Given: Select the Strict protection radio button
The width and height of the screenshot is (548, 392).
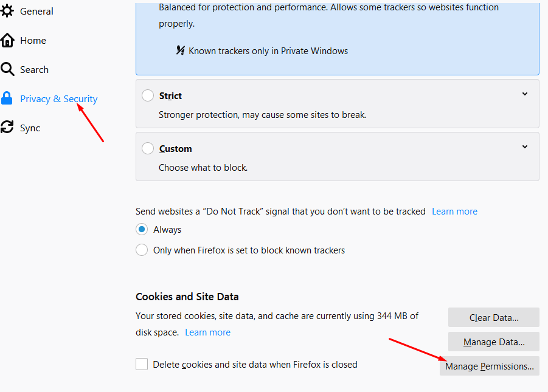Looking at the screenshot, I should [x=148, y=96].
